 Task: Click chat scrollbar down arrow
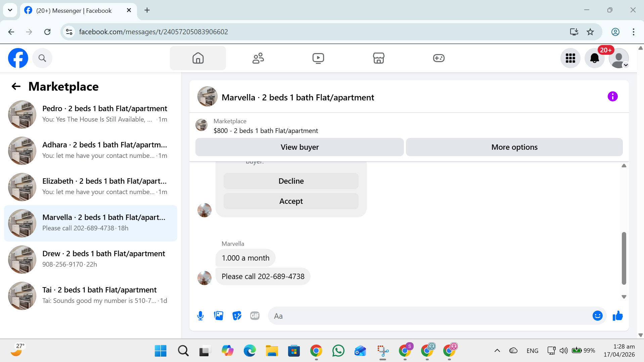point(624,297)
